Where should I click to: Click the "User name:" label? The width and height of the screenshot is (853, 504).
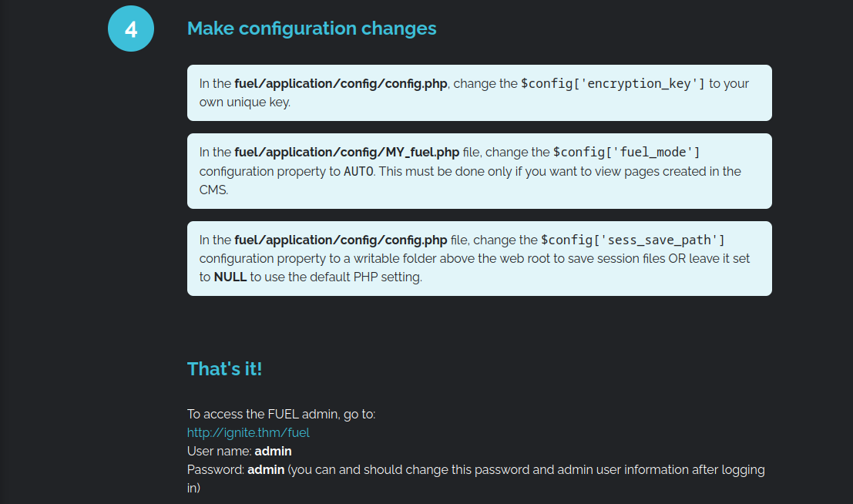coord(220,451)
